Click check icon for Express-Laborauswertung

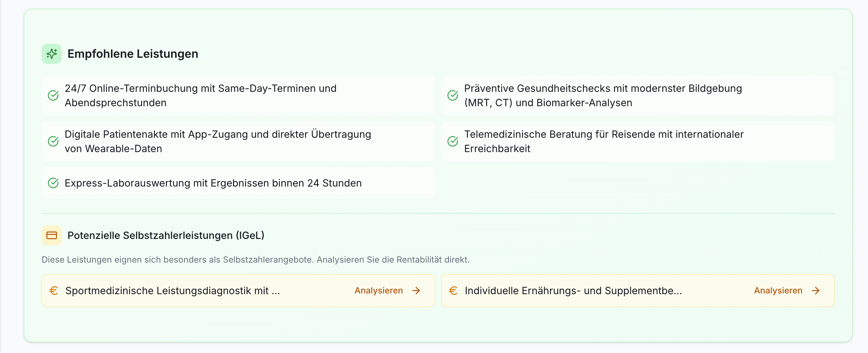[53, 183]
